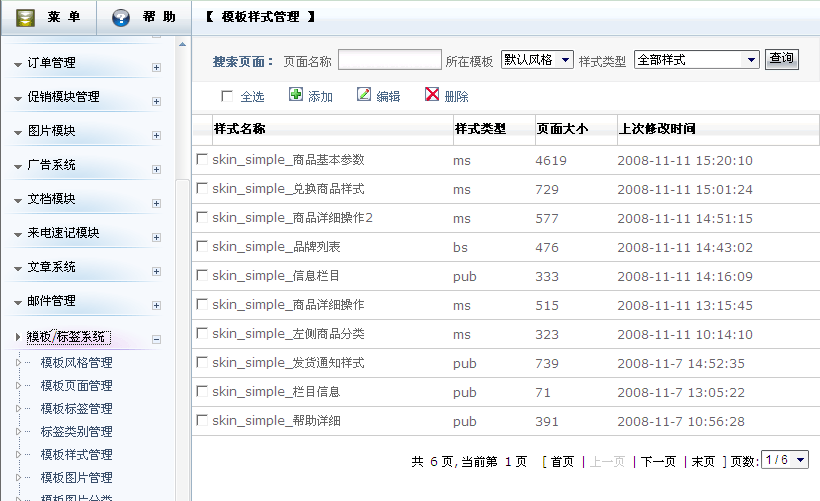Open 模板图片管理 tree item
820x501 pixels.
(76, 477)
